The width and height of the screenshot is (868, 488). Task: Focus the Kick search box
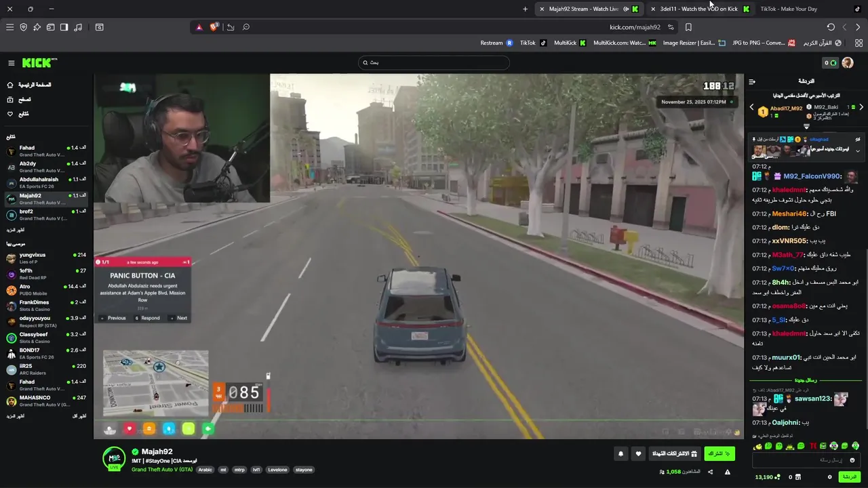[x=433, y=62]
